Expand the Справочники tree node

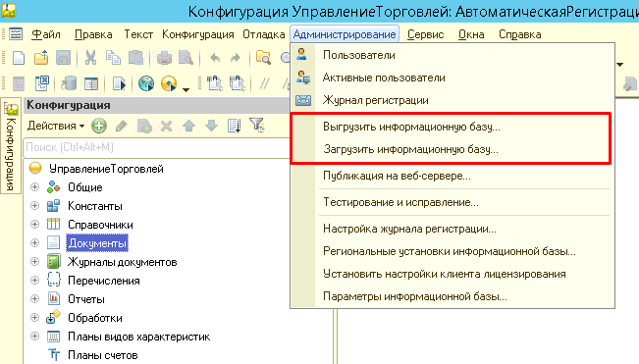click(x=35, y=224)
